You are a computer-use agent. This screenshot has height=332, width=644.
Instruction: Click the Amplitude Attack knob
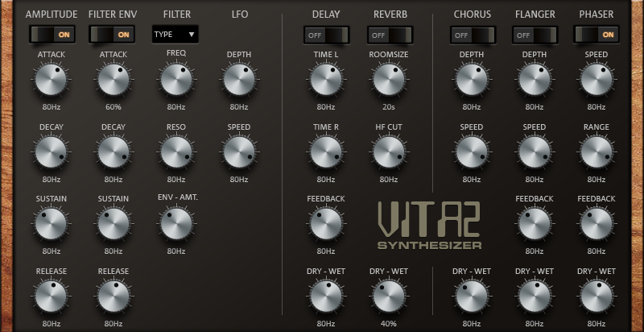click(51, 79)
